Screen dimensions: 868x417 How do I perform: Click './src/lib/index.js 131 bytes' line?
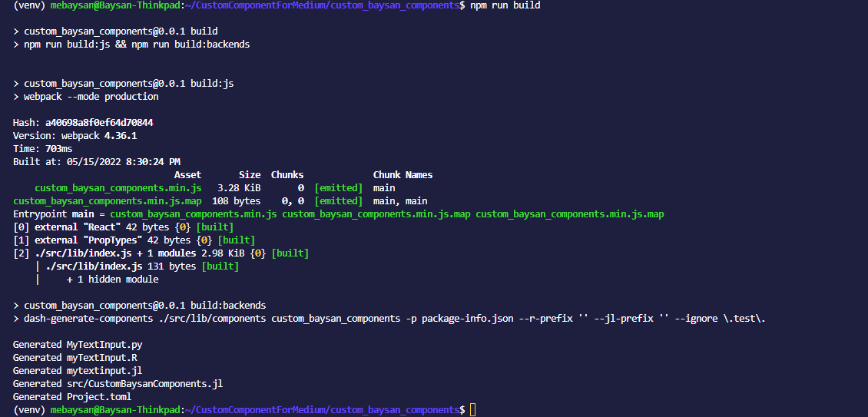click(x=142, y=266)
